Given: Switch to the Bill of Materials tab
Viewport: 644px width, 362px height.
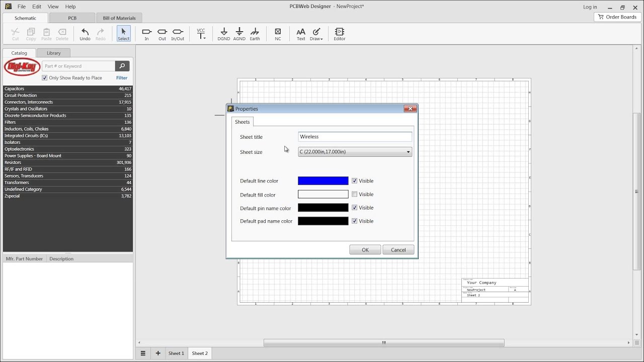Looking at the screenshot, I should click(x=119, y=18).
